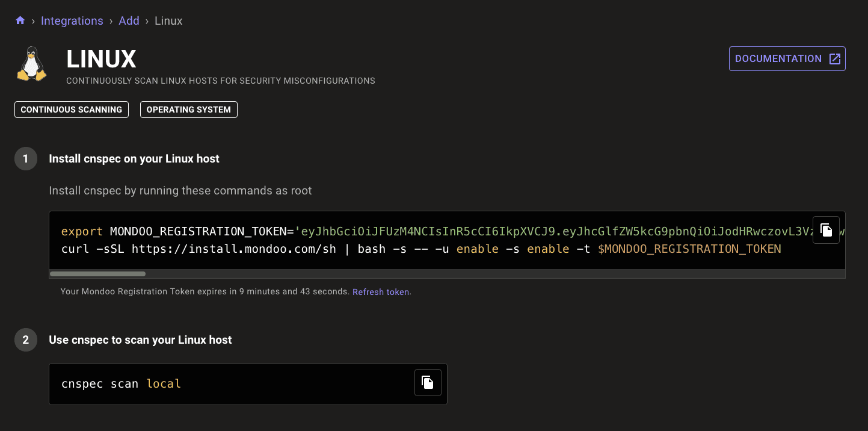Toggle the OPERATING SYSTEM badge
868x431 pixels.
click(x=188, y=110)
